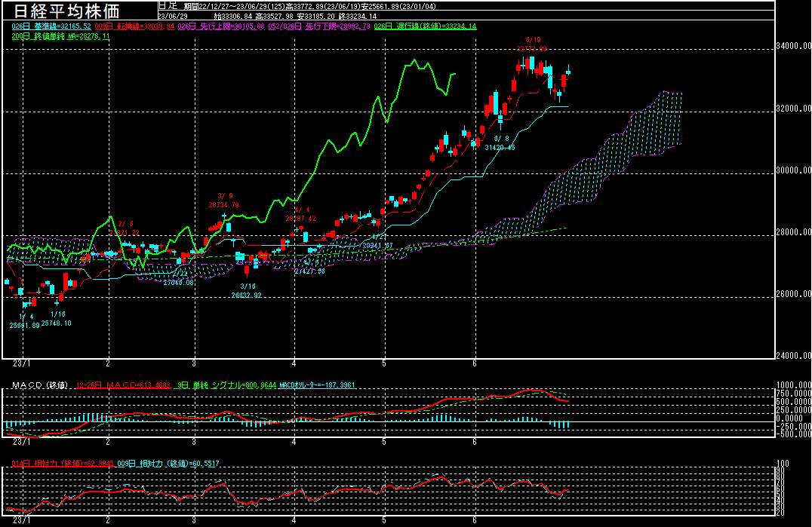Select the 014日 相対力 (終値)=62.3845 legend
This screenshot has width=812, height=527.
tap(63, 464)
